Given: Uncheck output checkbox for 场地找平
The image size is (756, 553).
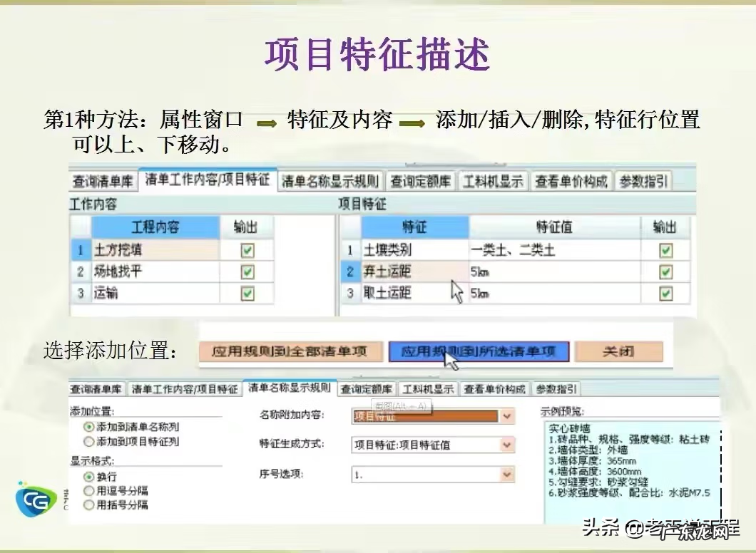Looking at the screenshot, I should click(x=247, y=272).
